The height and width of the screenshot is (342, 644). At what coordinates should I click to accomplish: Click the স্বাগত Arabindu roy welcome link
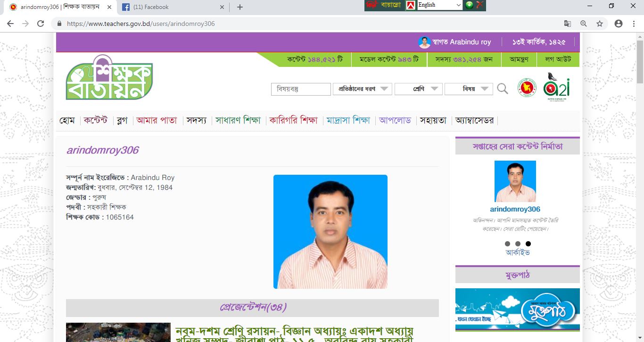pos(462,42)
